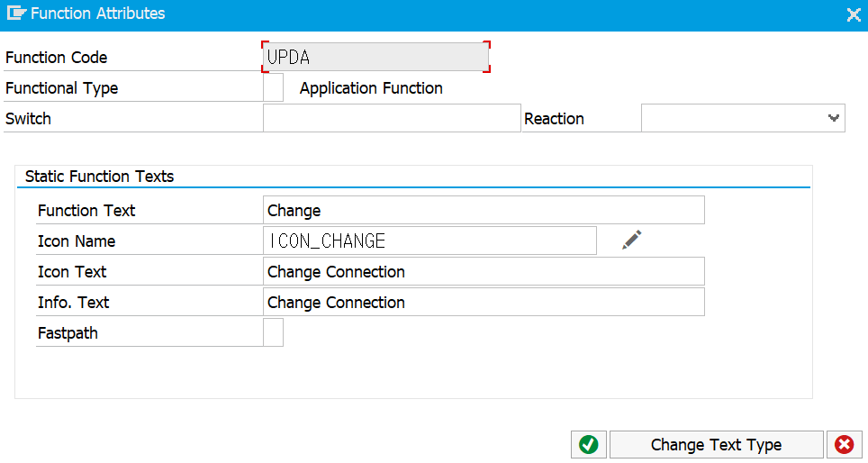The image size is (868, 463).
Task: Click the Icon Name field with ICON_CHANGE
Action: 429,241
